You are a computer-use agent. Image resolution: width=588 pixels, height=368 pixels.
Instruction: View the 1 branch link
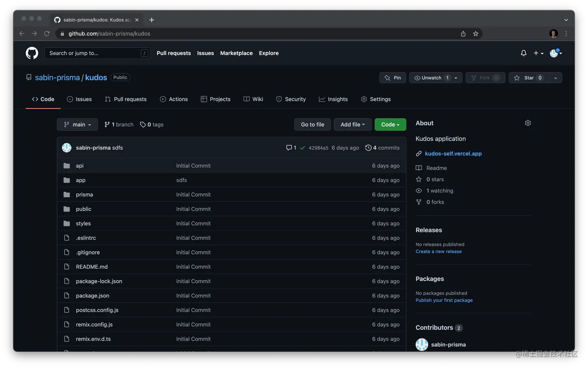coord(119,124)
